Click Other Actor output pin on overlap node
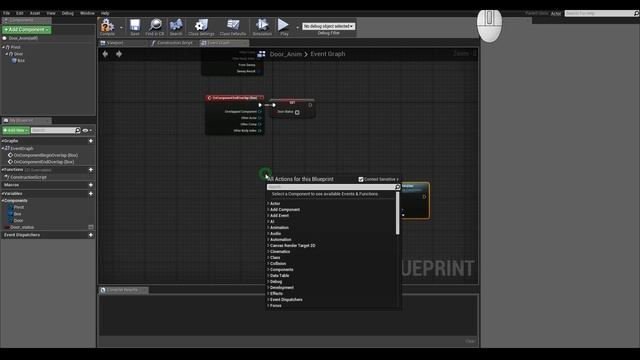640x360 pixels. (x=260, y=118)
